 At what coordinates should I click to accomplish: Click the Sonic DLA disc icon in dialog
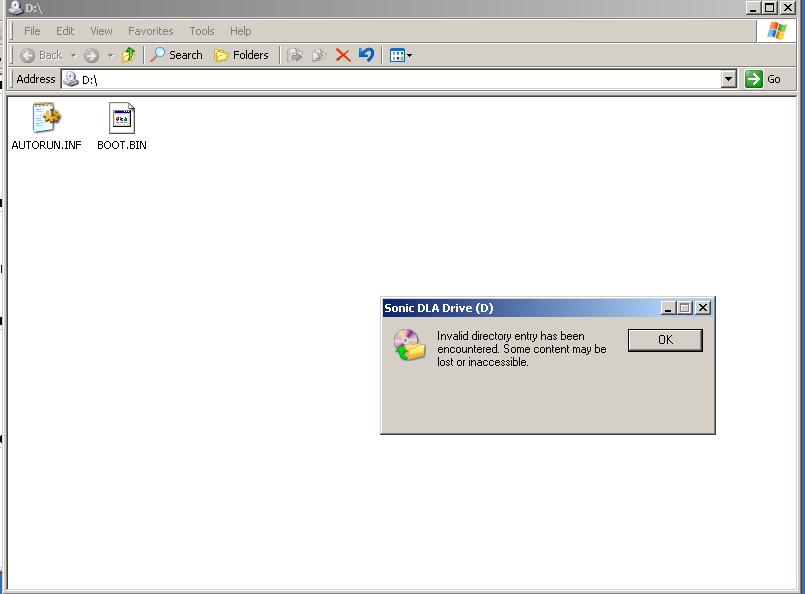pos(409,345)
